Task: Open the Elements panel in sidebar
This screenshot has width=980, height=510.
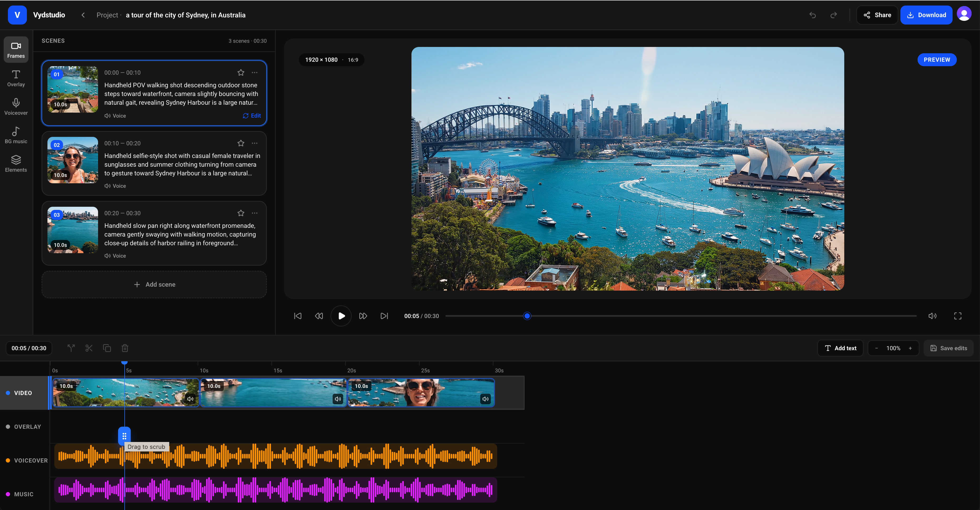Action: [x=16, y=164]
